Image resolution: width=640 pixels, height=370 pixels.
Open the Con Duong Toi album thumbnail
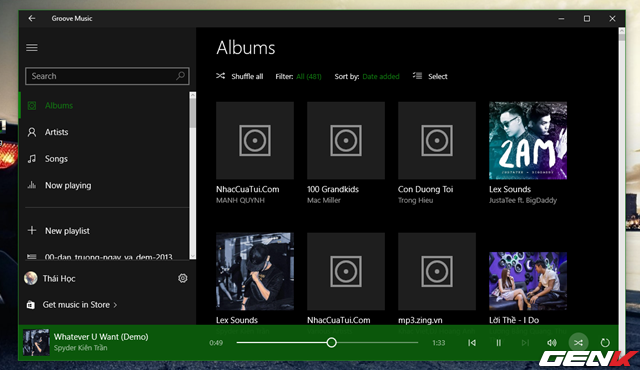[x=437, y=140]
